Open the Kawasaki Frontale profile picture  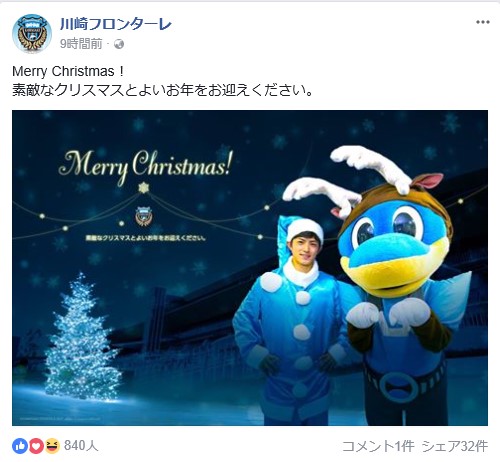(x=32, y=33)
